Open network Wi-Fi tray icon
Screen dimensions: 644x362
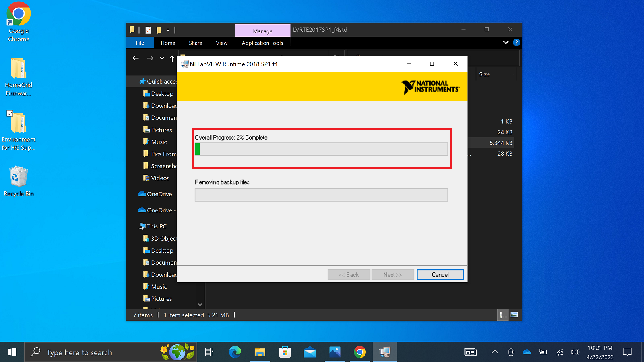(559, 352)
